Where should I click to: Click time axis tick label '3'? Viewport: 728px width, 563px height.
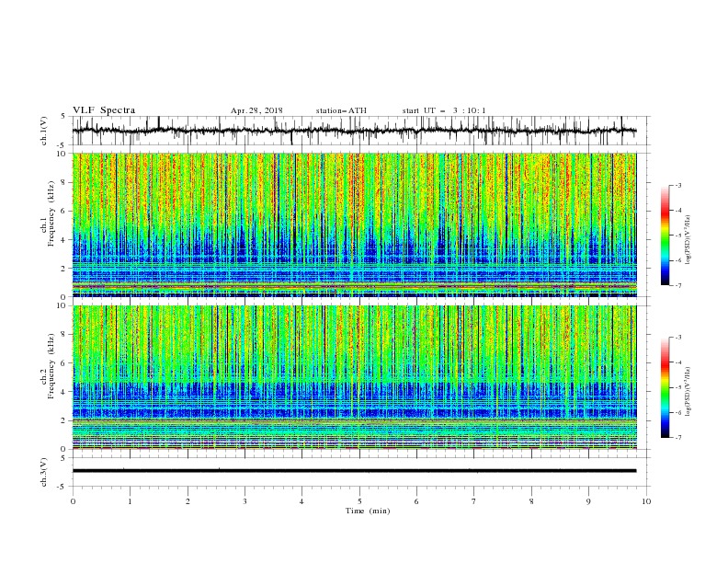pos(245,501)
